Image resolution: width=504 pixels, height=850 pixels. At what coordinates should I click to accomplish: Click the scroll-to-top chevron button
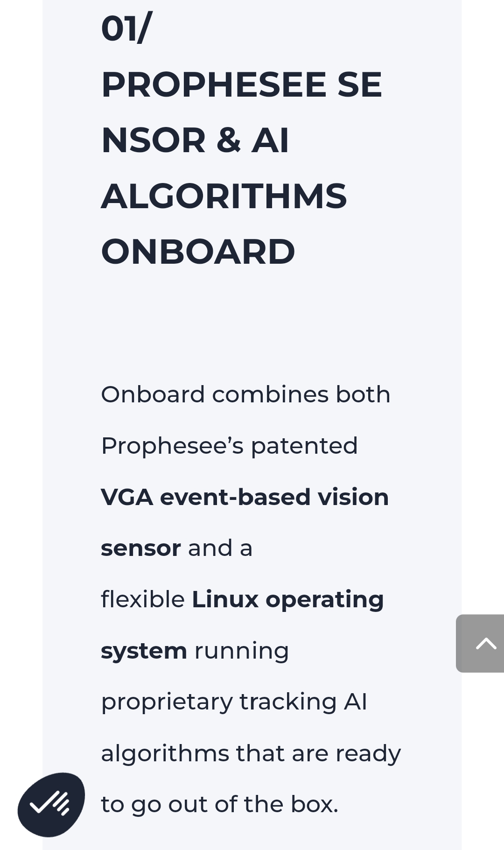pyautogui.click(x=480, y=643)
